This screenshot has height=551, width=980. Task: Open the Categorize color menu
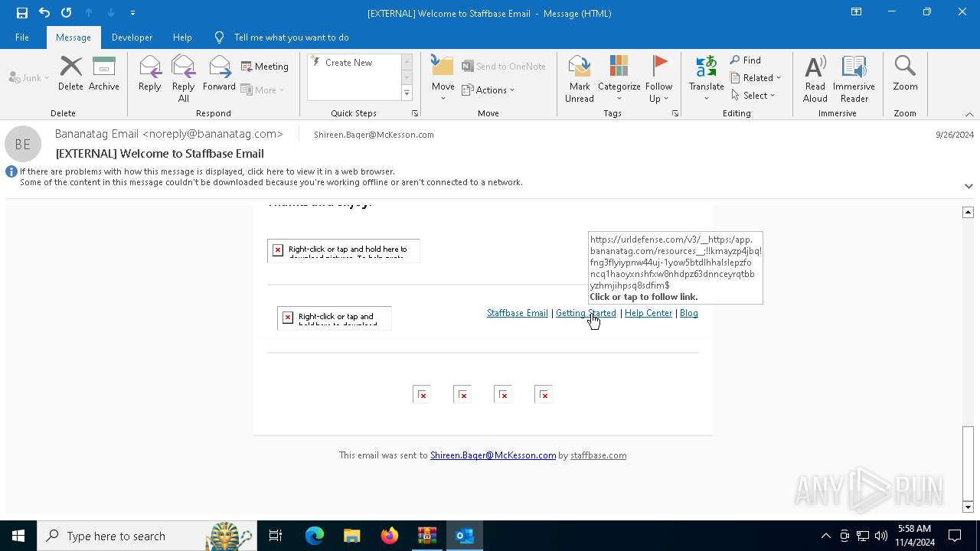[x=619, y=79]
